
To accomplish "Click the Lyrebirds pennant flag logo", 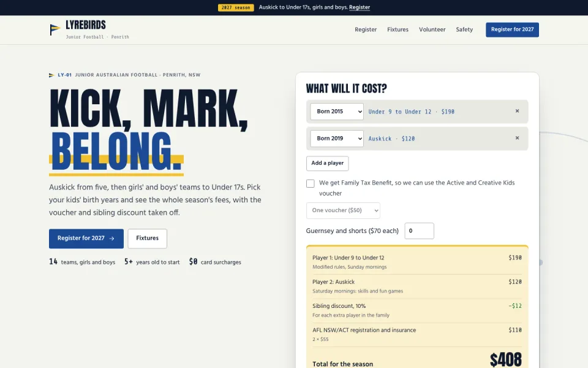I will [x=55, y=29].
